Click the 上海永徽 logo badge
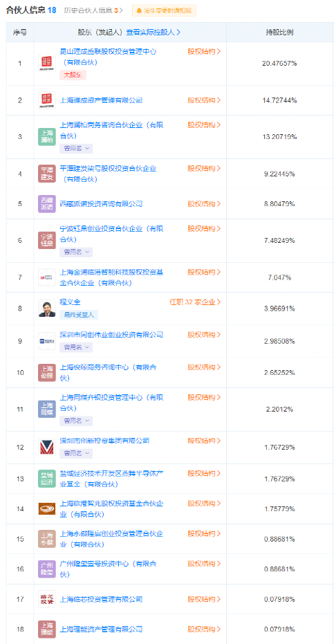The height and width of the screenshot is (644, 334). tap(47, 539)
